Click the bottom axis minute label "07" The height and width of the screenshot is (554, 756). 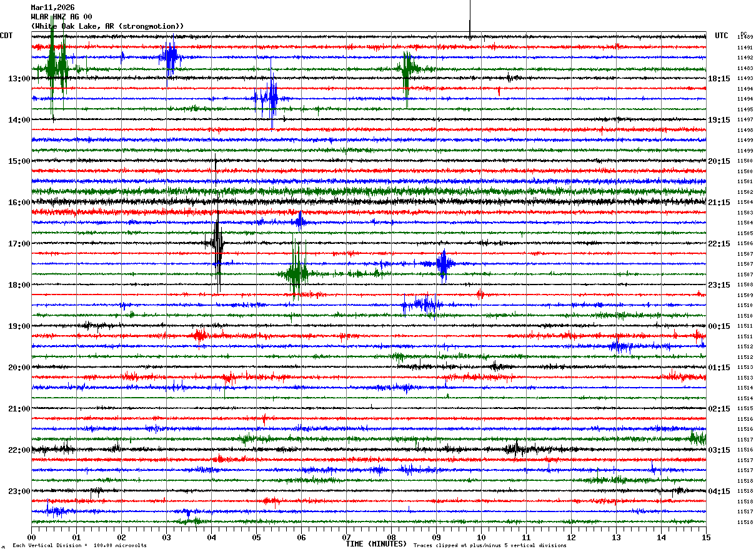coord(346,537)
